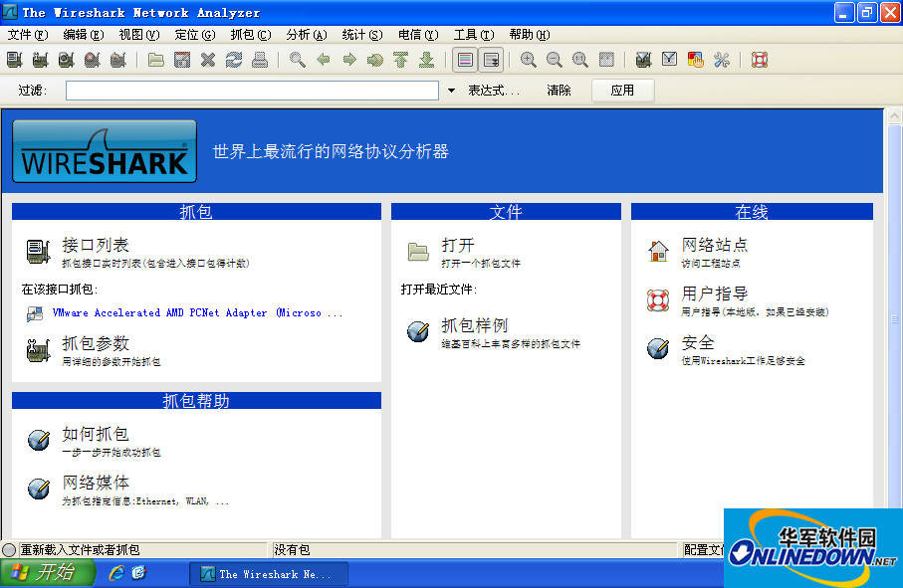Image resolution: width=903 pixels, height=588 pixels.
Task: Click the print toolbar icon
Action: [258, 60]
